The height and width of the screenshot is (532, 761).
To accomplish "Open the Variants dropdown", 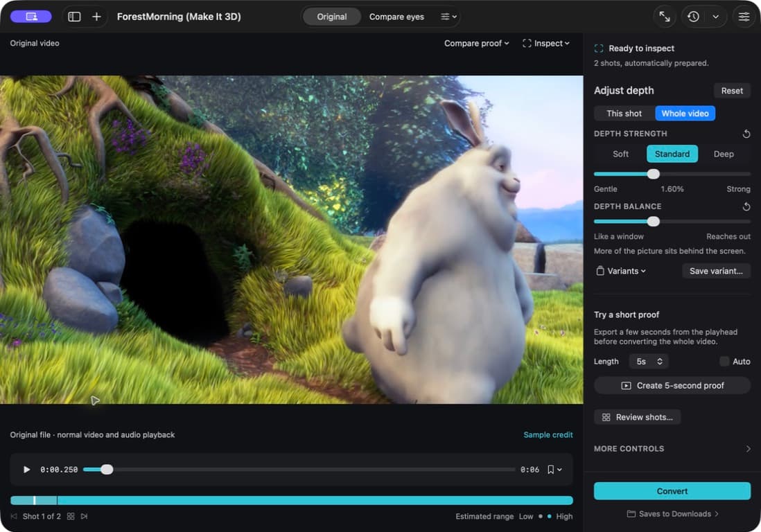I will [x=621, y=271].
